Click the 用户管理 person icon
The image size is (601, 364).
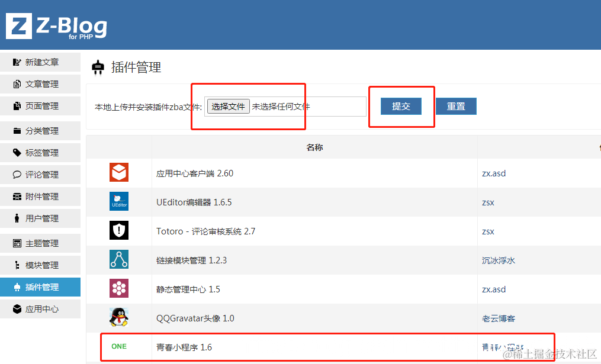[17, 218]
